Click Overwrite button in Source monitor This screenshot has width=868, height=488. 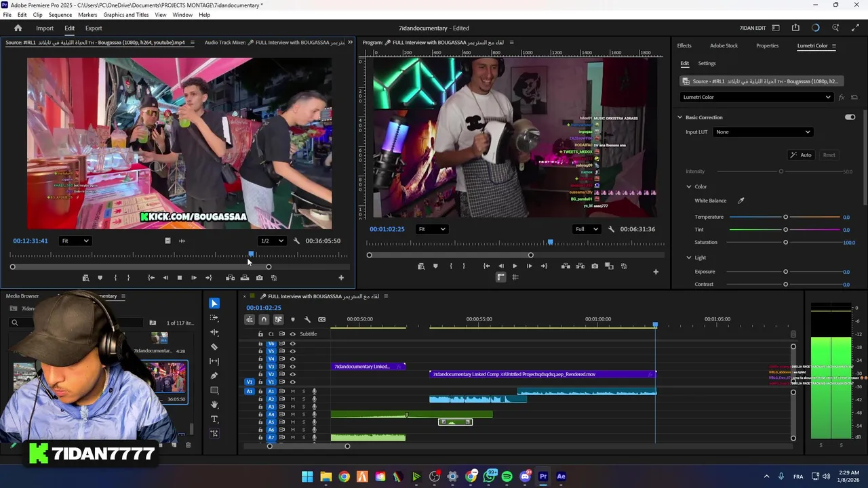pyautogui.click(x=245, y=278)
